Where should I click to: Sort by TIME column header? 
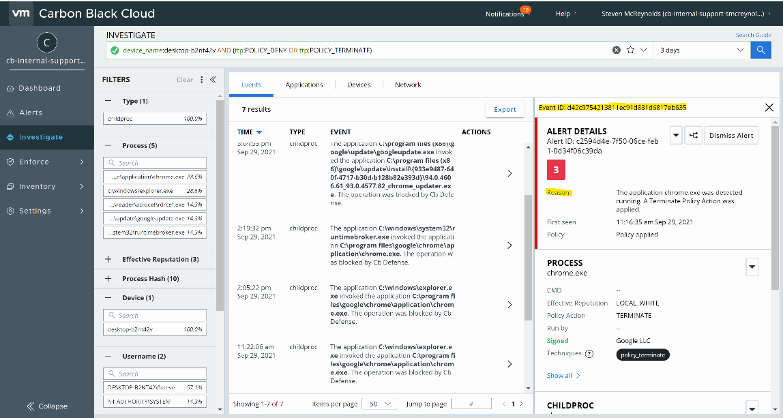(x=249, y=132)
